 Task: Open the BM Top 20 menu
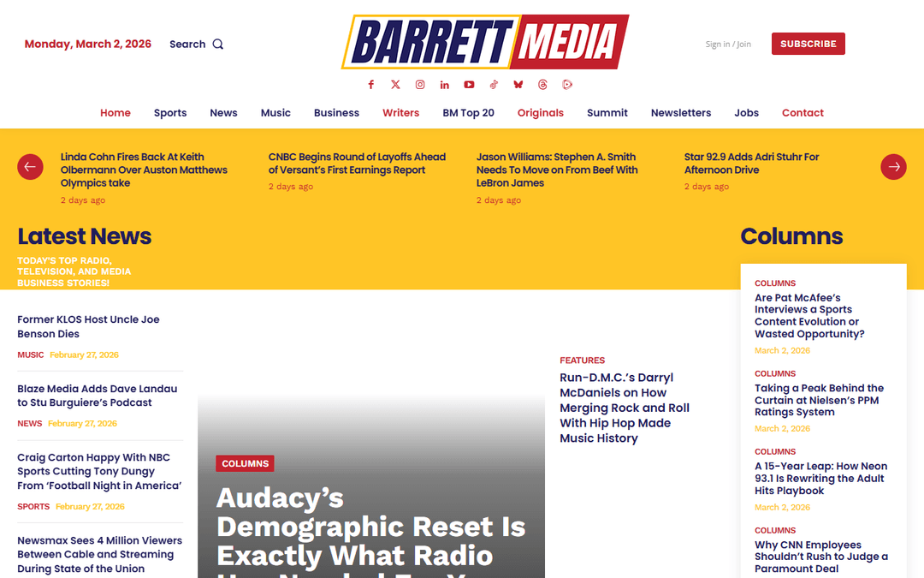[469, 113]
